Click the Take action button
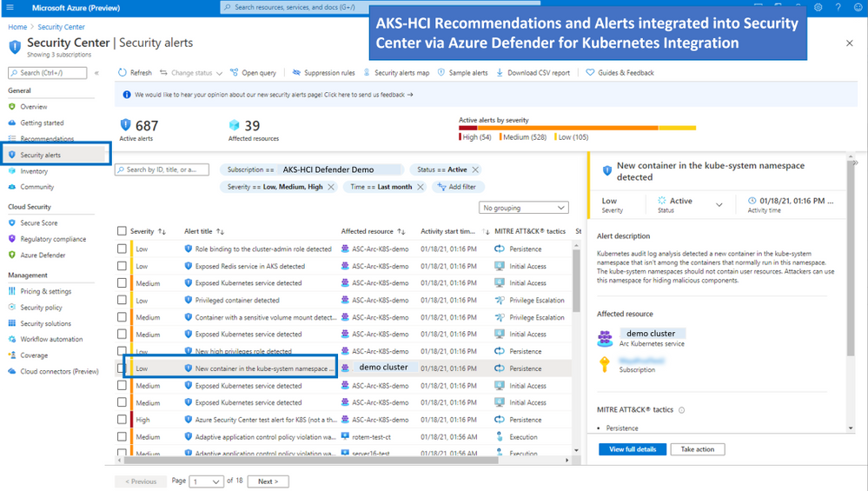 tap(698, 449)
